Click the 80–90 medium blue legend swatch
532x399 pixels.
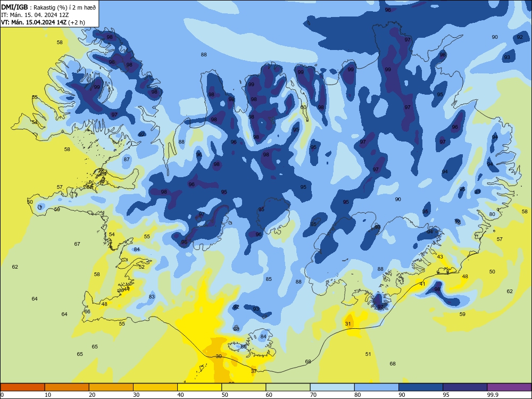pos(377,387)
